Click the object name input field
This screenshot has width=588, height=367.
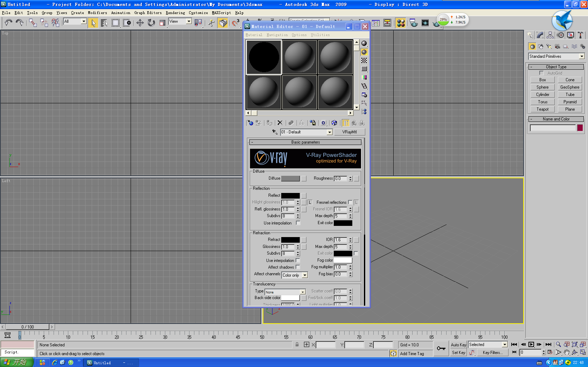553,128
